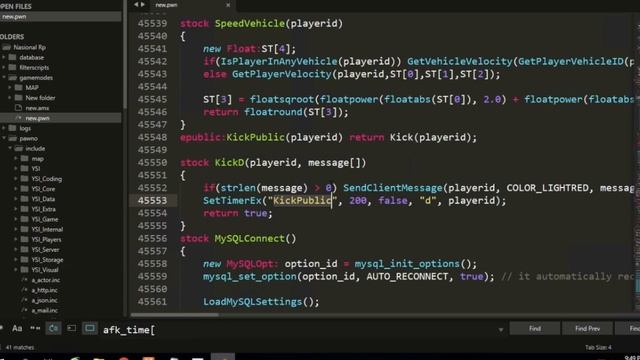Screen dimensions: 640x360
Task: Toggle highlight matches option in find bar
Action: (x=90, y=328)
